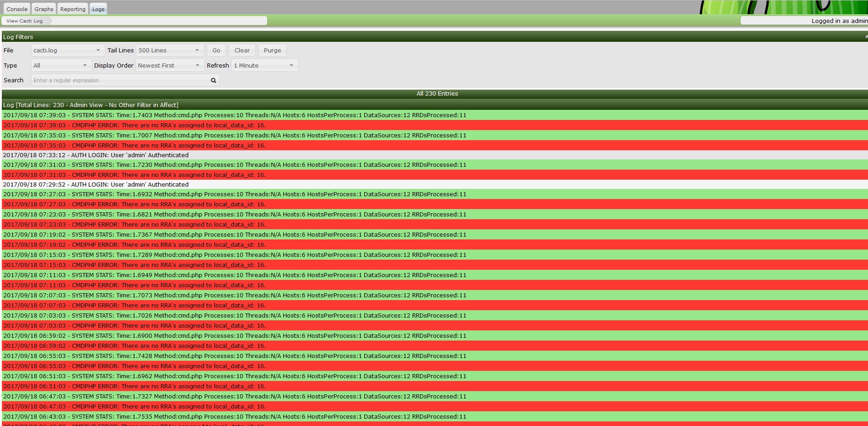868x426 pixels.
Task: Select the 07:11:03 SYSTEM STATS log line
Action: (x=435, y=275)
